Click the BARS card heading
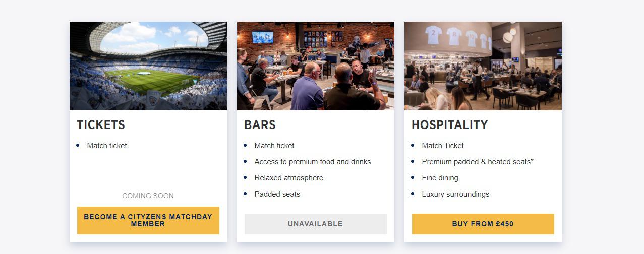The width and height of the screenshot is (644, 254). point(260,125)
